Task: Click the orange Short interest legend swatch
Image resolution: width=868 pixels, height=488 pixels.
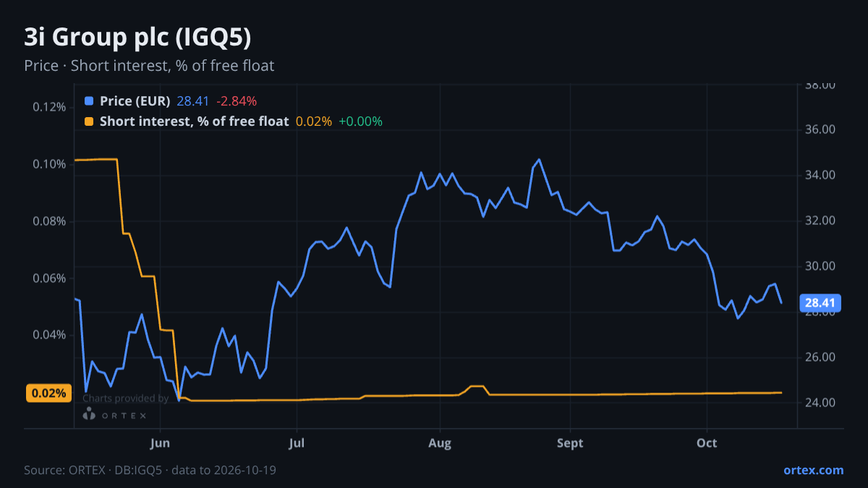Action: (89, 121)
